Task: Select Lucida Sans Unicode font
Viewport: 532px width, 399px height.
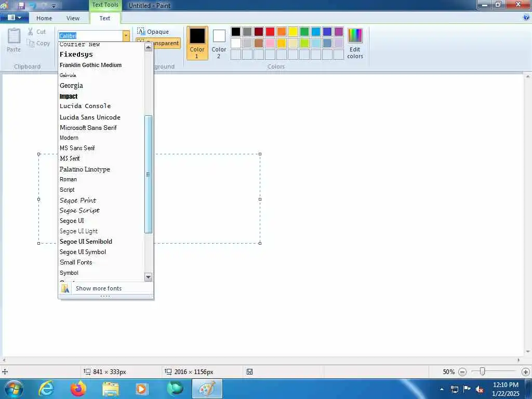Action: (101, 117)
